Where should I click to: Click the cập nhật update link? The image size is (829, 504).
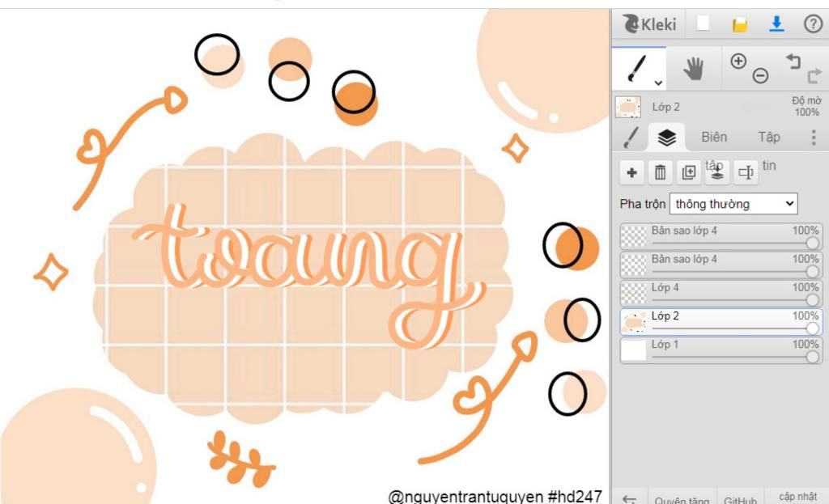click(797, 498)
